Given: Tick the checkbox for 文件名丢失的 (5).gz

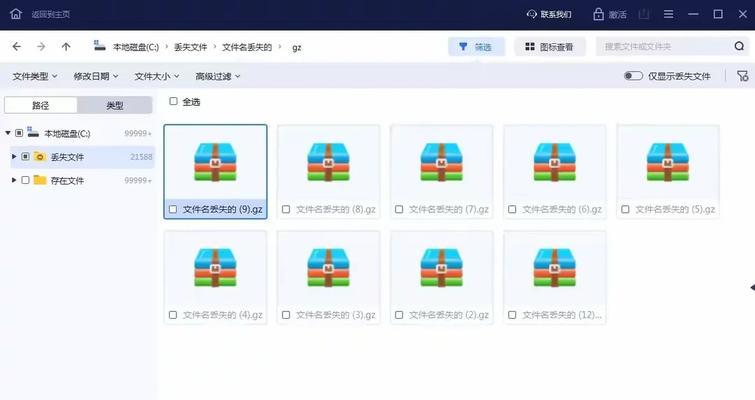Looking at the screenshot, I should (625, 209).
